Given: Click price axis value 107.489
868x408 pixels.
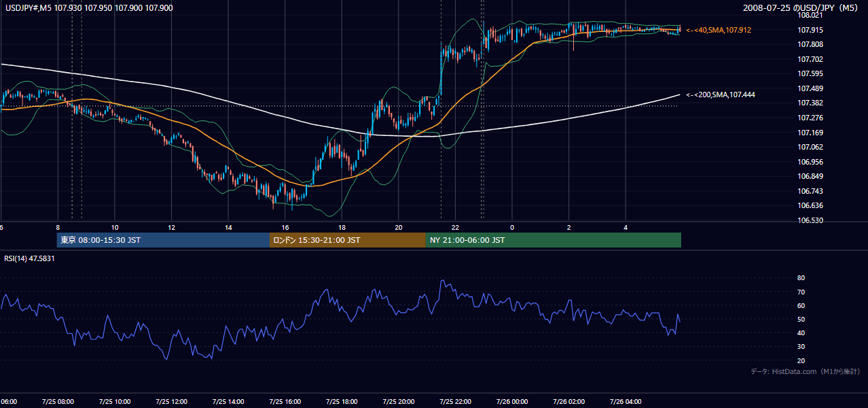Looking at the screenshot, I should 810,88.
